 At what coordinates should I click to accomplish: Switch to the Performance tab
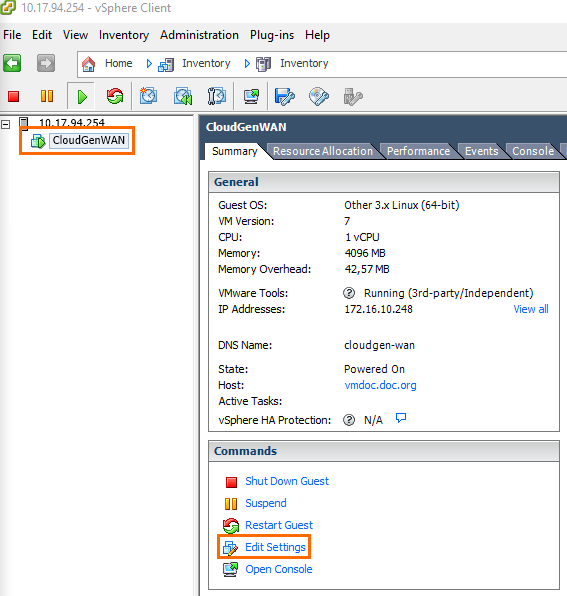coord(418,151)
